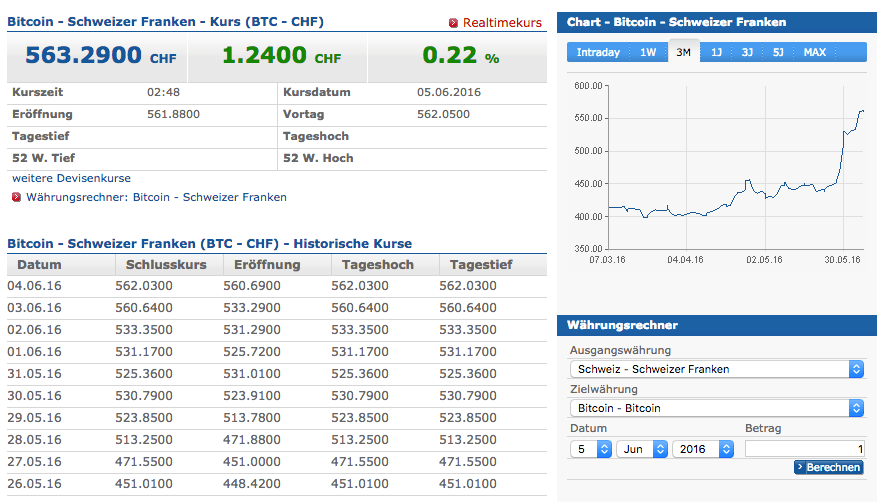
Task: Click the red Währungsrechner arrow icon
Action: point(16,197)
